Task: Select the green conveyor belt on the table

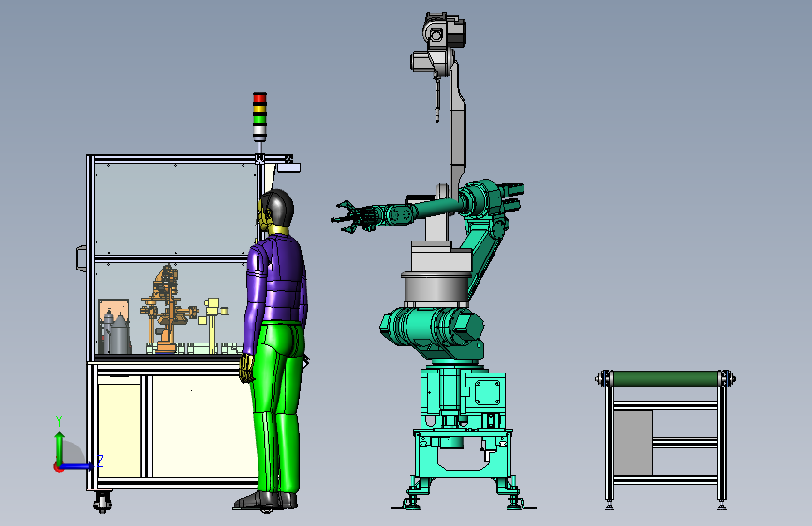Action: [666, 379]
